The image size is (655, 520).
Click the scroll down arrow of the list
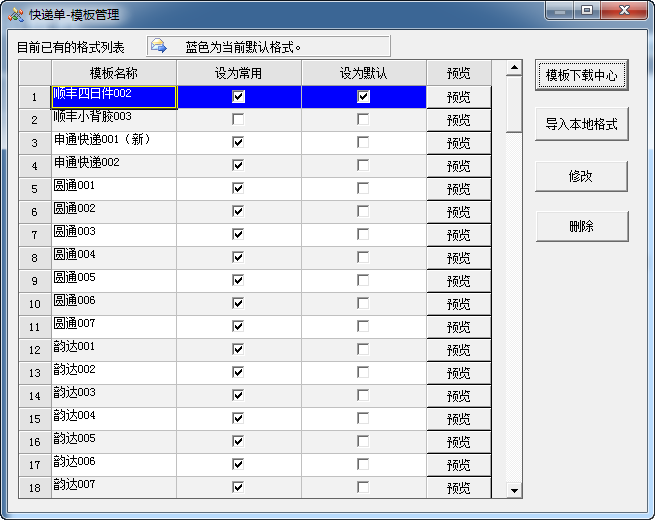click(x=514, y=491)
